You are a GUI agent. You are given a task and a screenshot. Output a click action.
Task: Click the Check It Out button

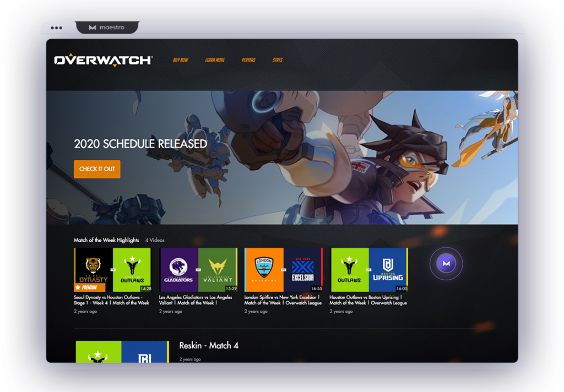click(97, 169)
